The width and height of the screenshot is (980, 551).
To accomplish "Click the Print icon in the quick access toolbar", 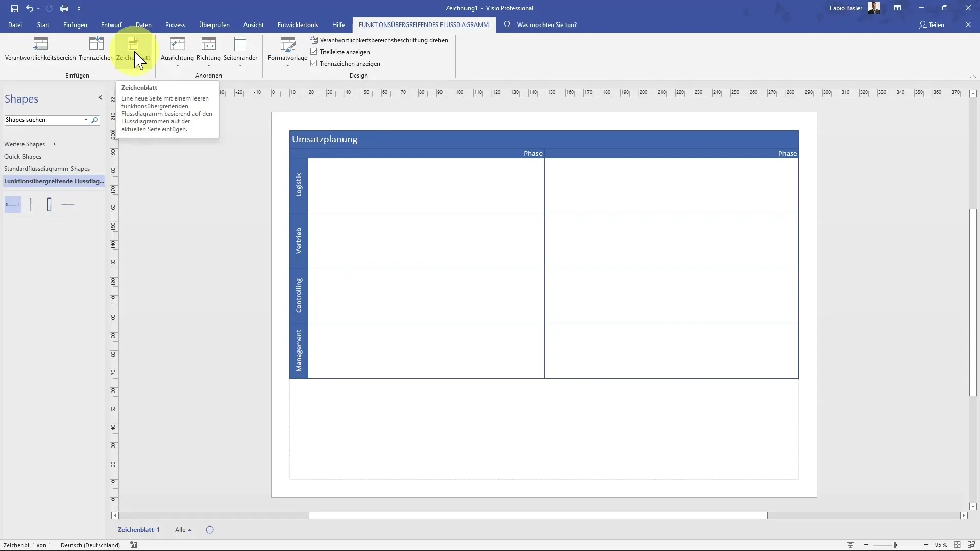I will (x=64, y=8).
